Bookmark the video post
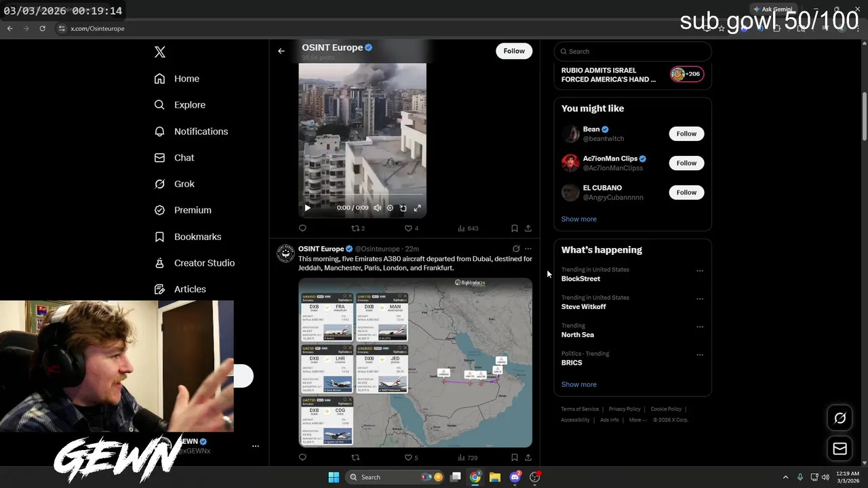 coord(514,228)
